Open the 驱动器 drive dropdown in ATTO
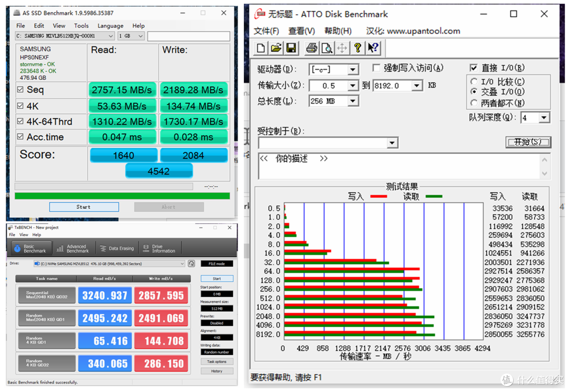 pos(352,70)
